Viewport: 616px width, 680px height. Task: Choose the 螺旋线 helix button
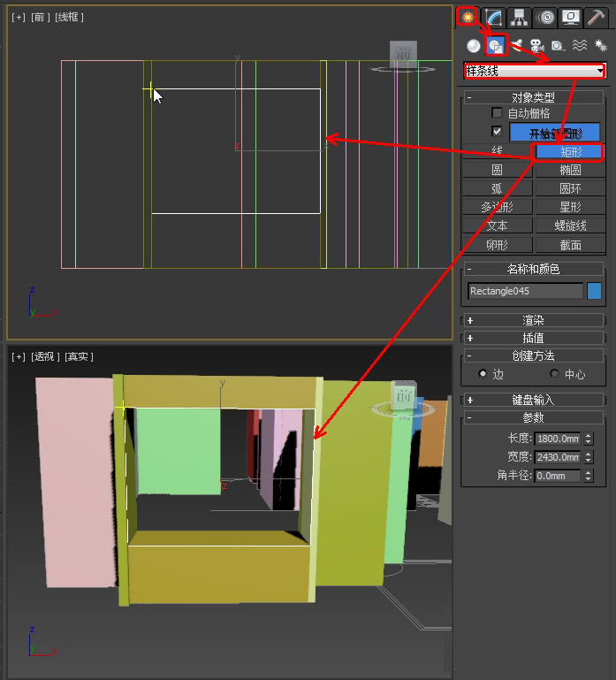(x=570, y=226)
